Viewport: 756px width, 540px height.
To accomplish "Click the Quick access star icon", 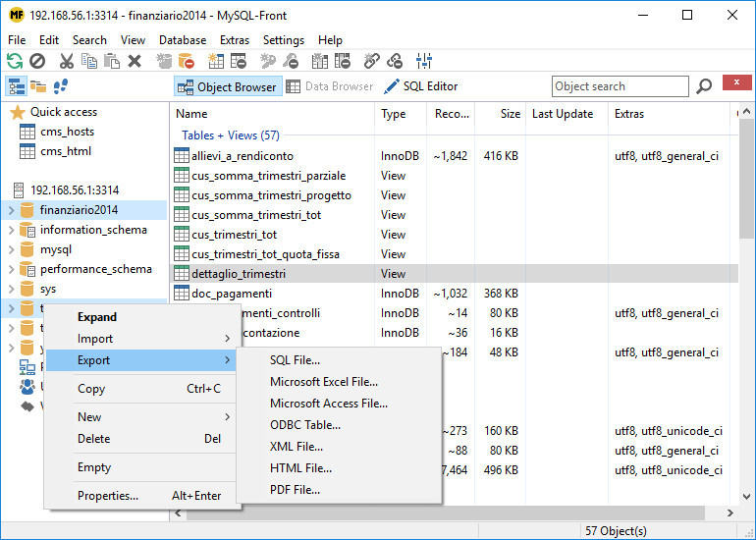I will tap(18, 112).
